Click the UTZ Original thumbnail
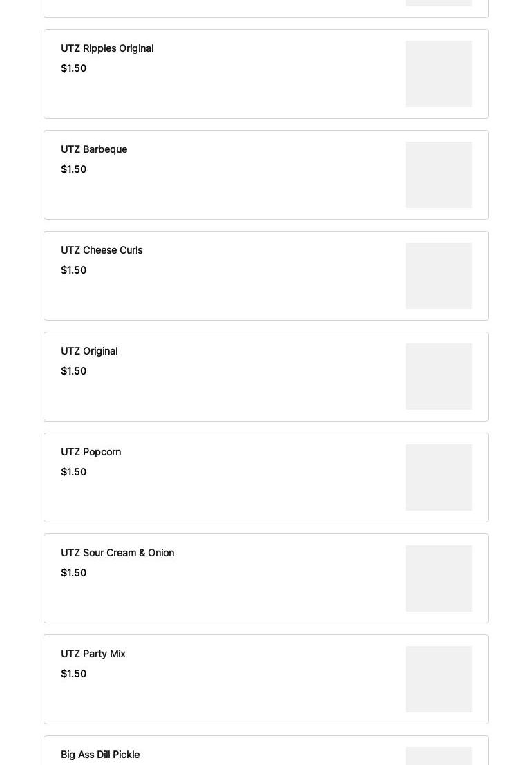This screenshot has height=765, width=532. click(x=438, y=377)
